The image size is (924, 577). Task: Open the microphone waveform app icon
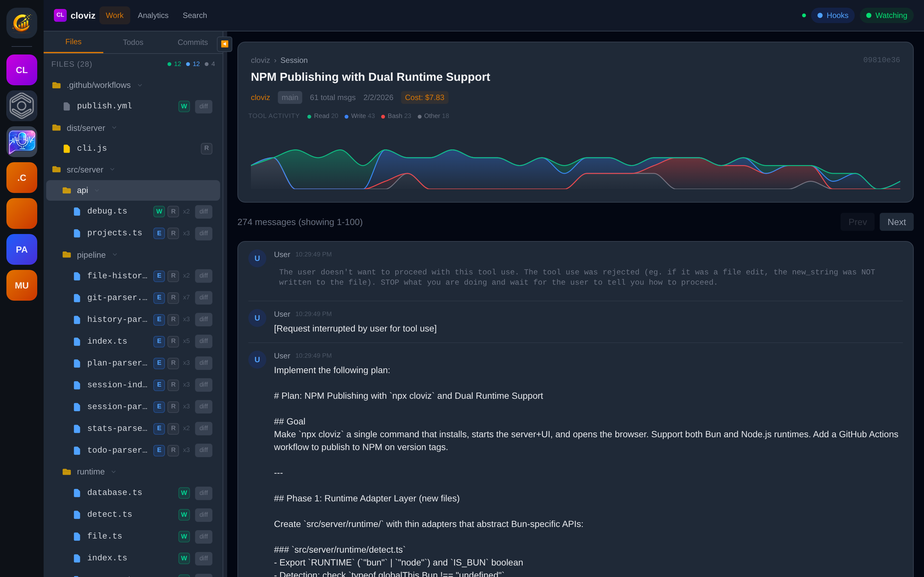[22, 142]
